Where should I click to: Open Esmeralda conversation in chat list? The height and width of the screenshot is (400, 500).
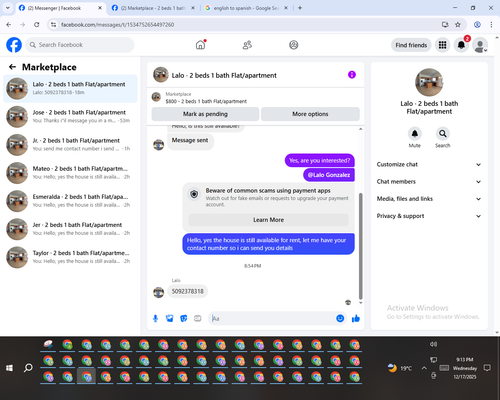point(70,201)
